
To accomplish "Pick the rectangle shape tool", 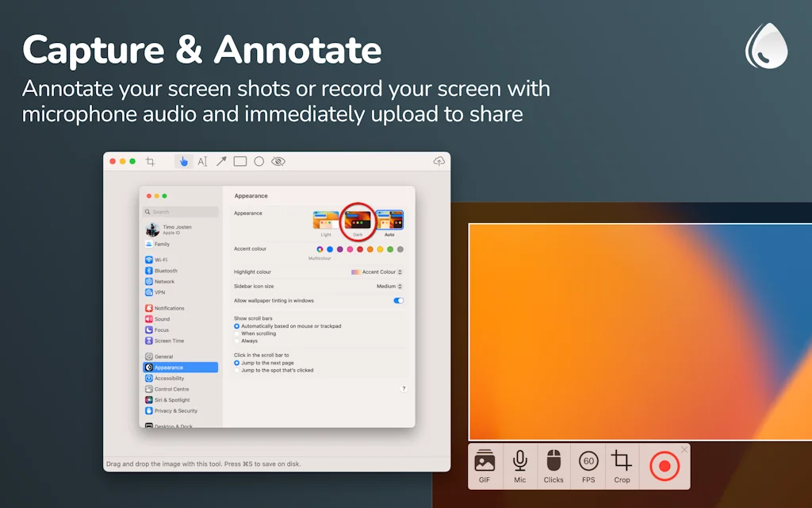I will (240, 161).
